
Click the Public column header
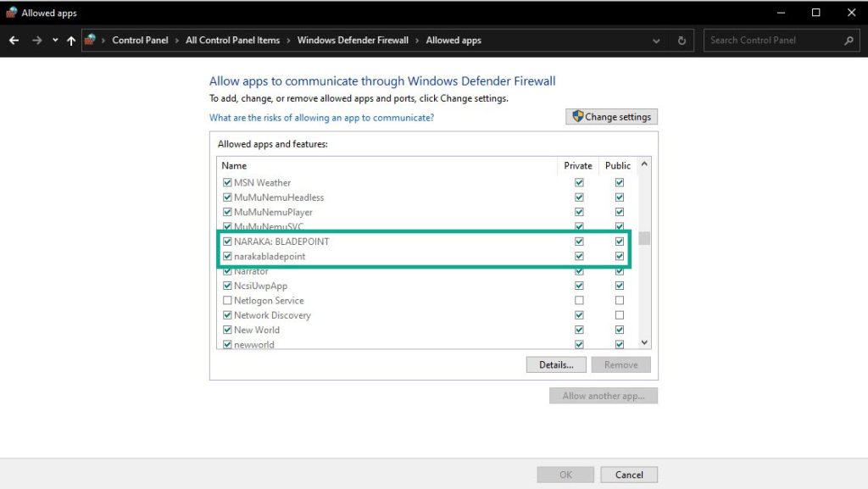click(x=618, y=166)
